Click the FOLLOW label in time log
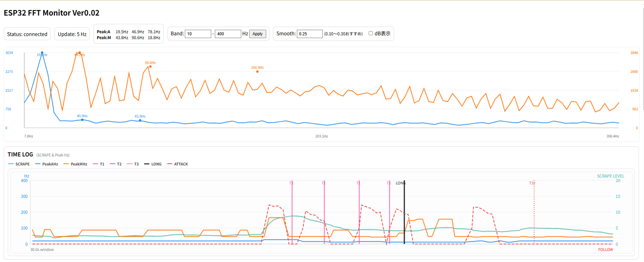The width and height of the screenshot is (644, 262). coord(605,249)
